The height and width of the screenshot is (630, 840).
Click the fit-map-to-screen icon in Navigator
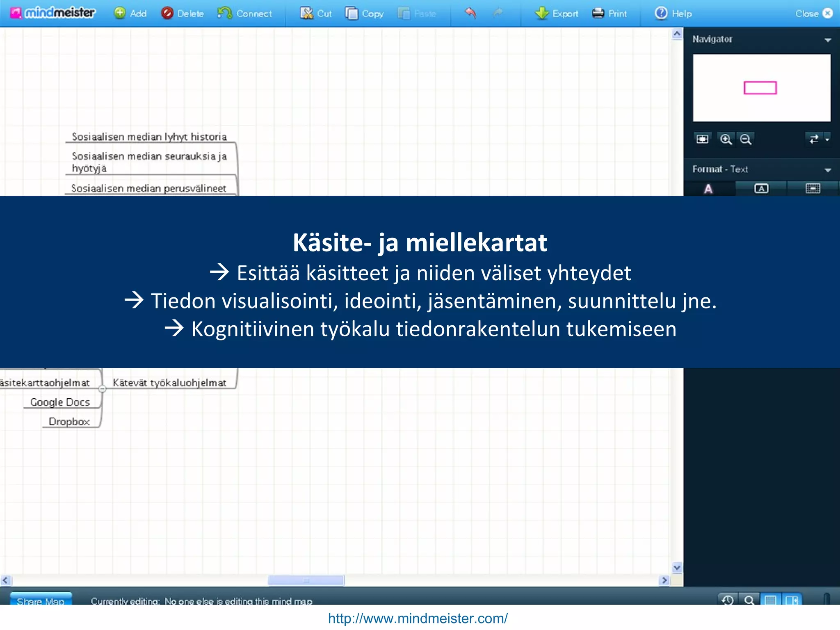coord(703,139)
